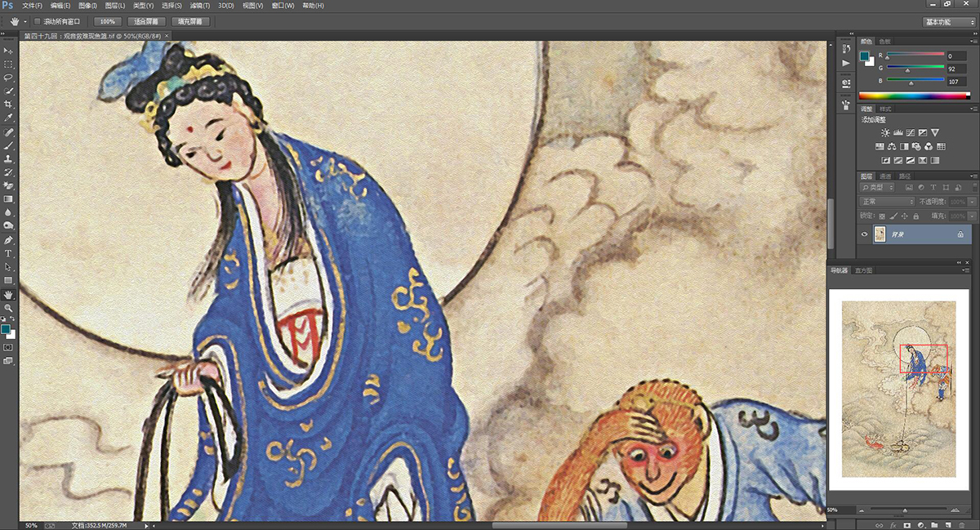The height and width of the screenshot is (530, 980).
Task: Open the 滤镜(T) menu
Action: (200, 6)
